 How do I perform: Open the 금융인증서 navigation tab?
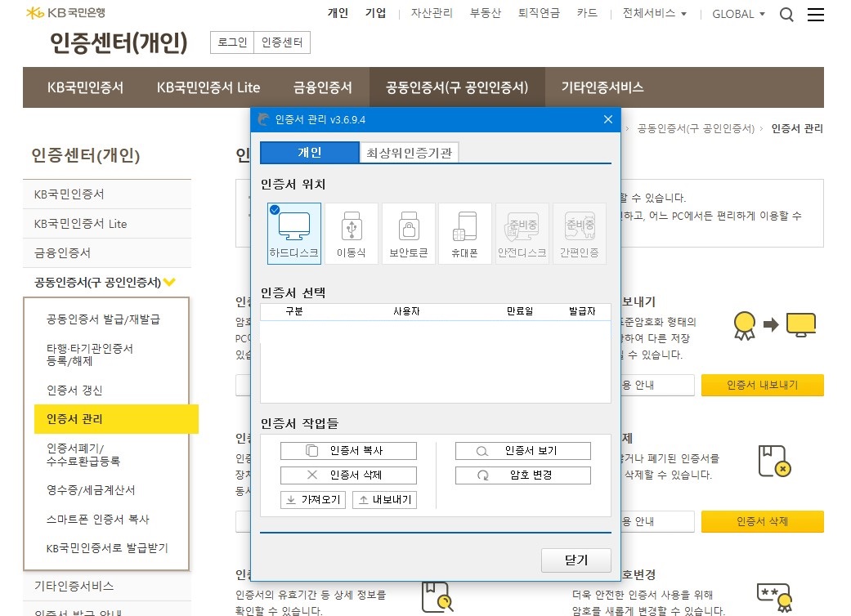coord(323,87)
